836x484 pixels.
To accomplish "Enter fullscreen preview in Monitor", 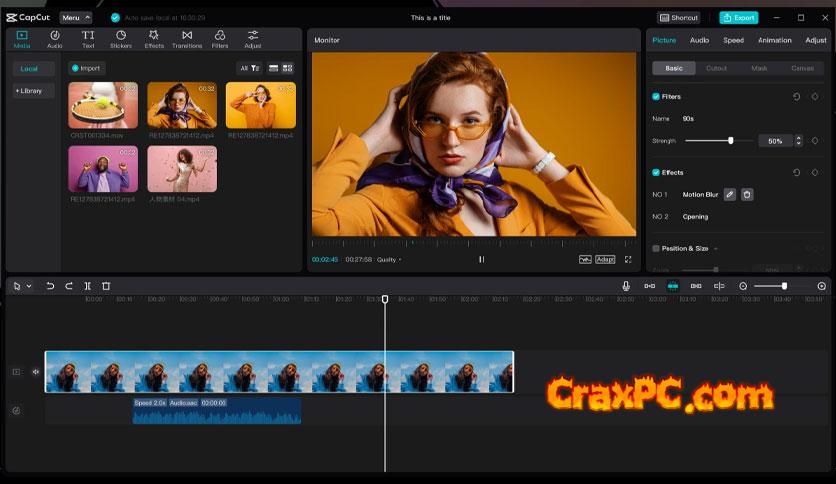I will coord(628,259).
